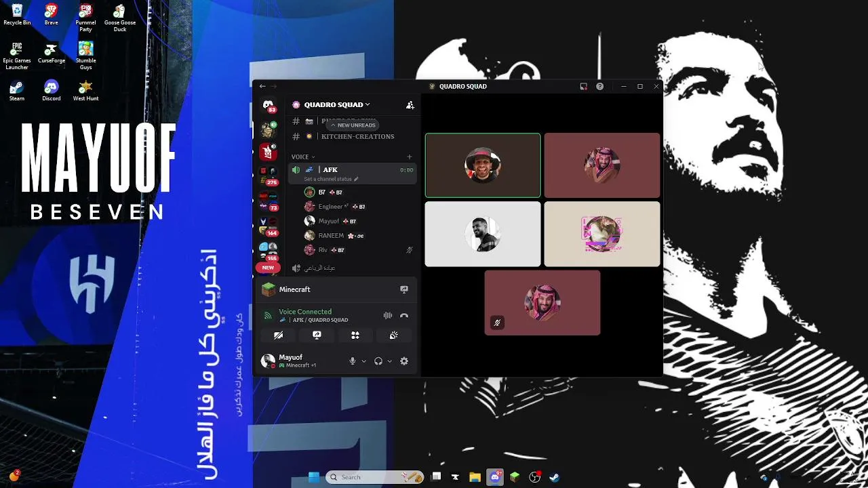Screen dimensions: 868x488
Task: Share your screen button in voice panel
Action: 317,335
